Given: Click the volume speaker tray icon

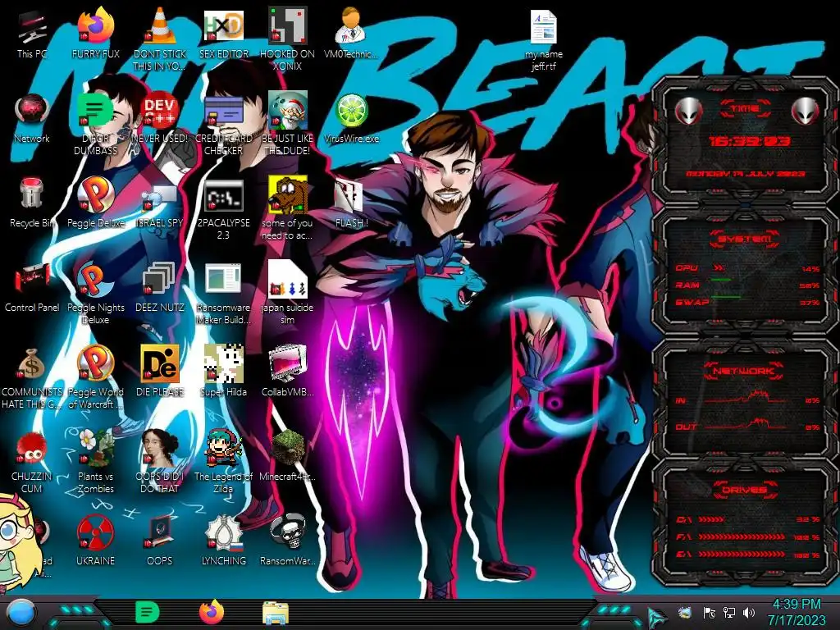Looking at the screenshot, I should pos(749,612).
